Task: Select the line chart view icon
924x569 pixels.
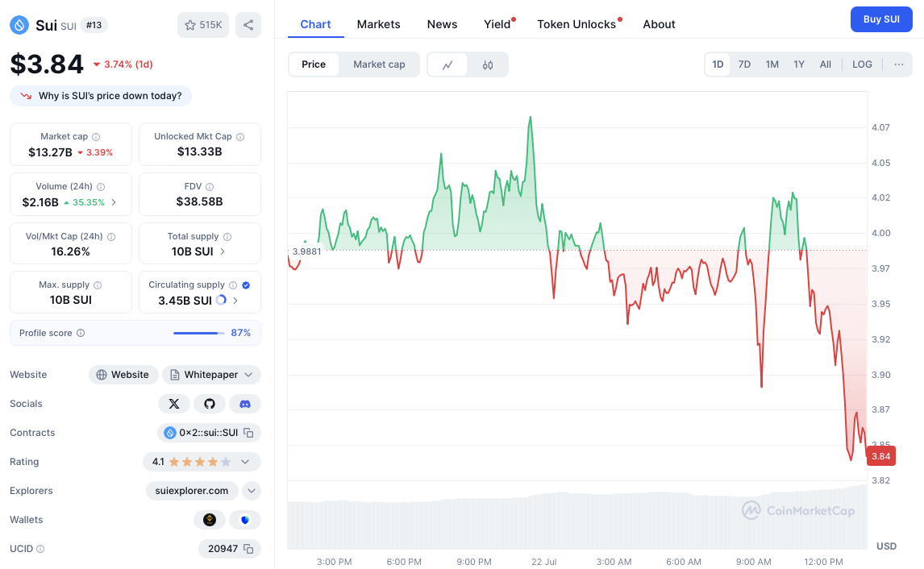Action: coord(447,64)
